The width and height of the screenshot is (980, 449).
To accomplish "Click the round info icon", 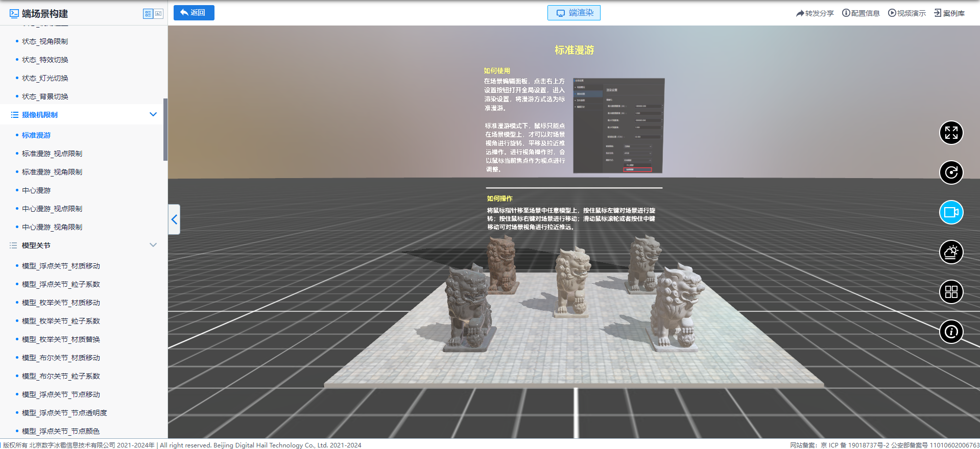I will pyautogui.click(x=951, y=332).
